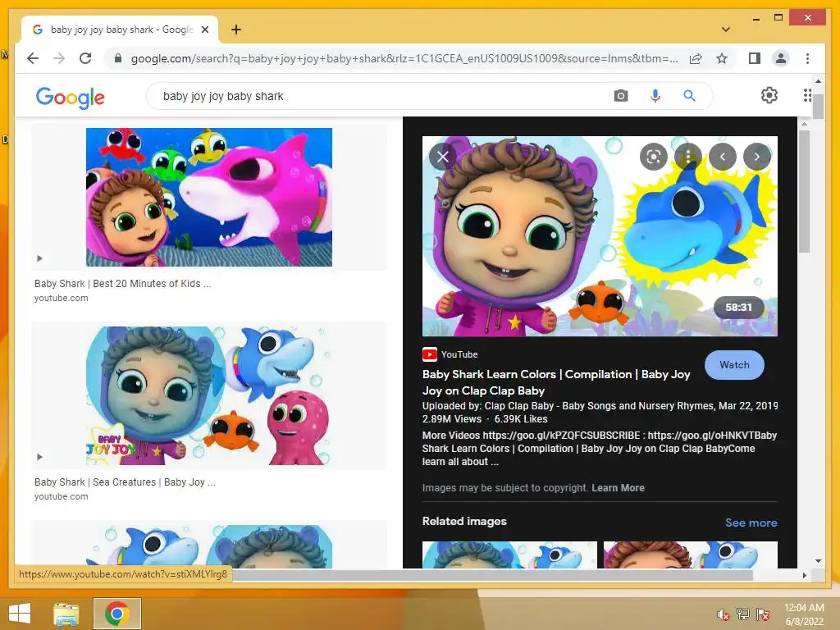Viewport: 840px width, 630px height.
Task: Open the share page icon
Action: point(696,58)
